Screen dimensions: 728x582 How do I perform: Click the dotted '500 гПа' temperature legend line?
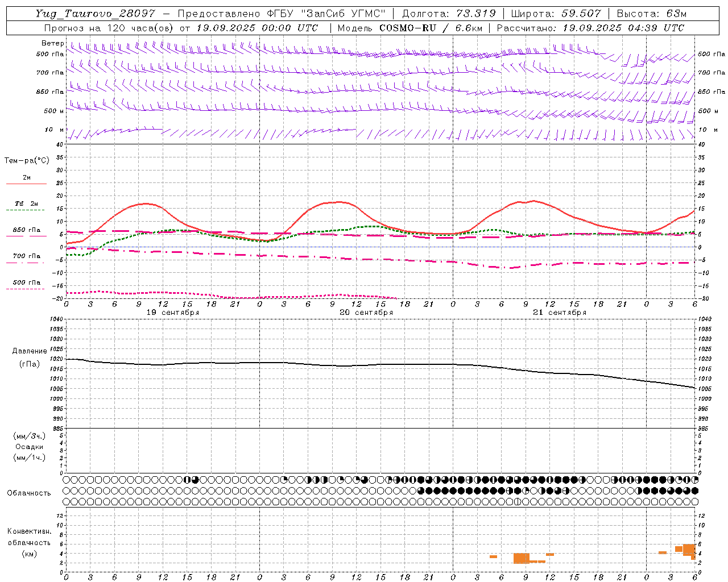pyautogui.click(x=25, y=289)
